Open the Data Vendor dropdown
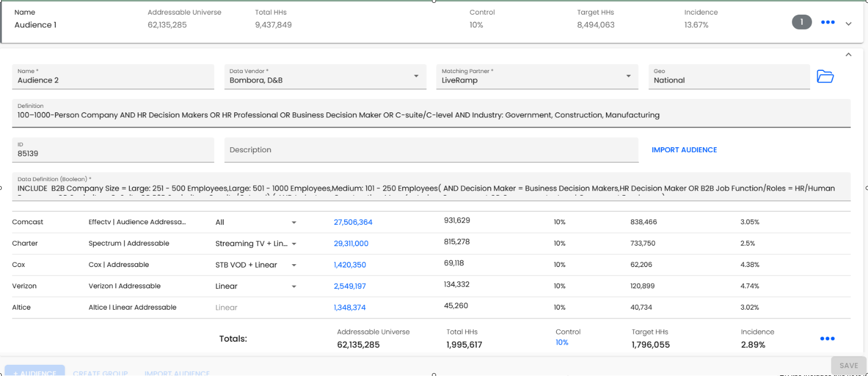Viewport: 868px width, 376px height. pos(416,76)
